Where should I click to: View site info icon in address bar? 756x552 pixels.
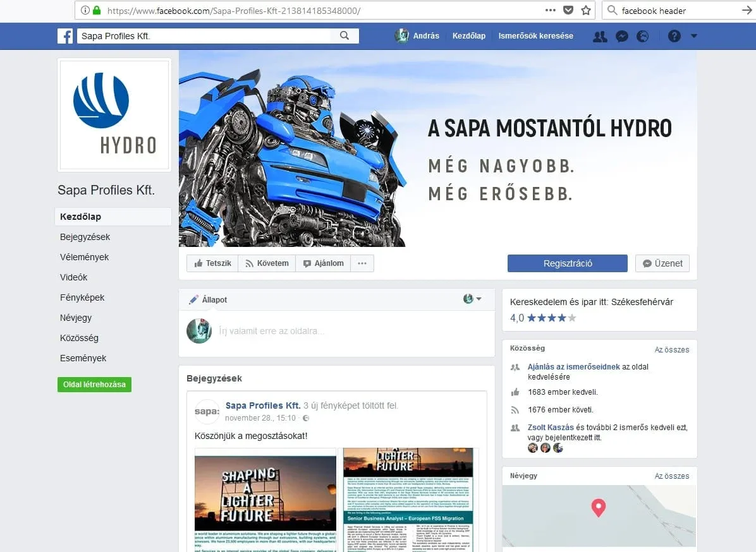(85, 10)
